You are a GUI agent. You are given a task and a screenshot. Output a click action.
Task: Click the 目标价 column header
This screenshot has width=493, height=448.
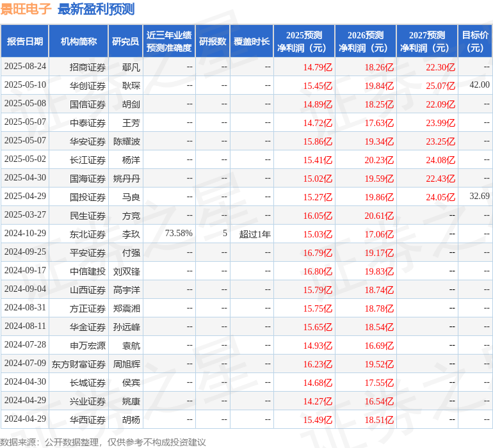475,42
